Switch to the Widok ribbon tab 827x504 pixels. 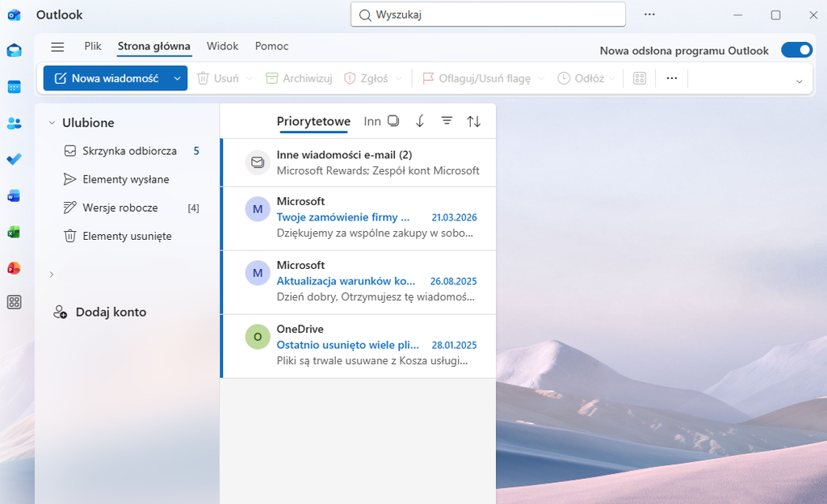coord(223,46)
